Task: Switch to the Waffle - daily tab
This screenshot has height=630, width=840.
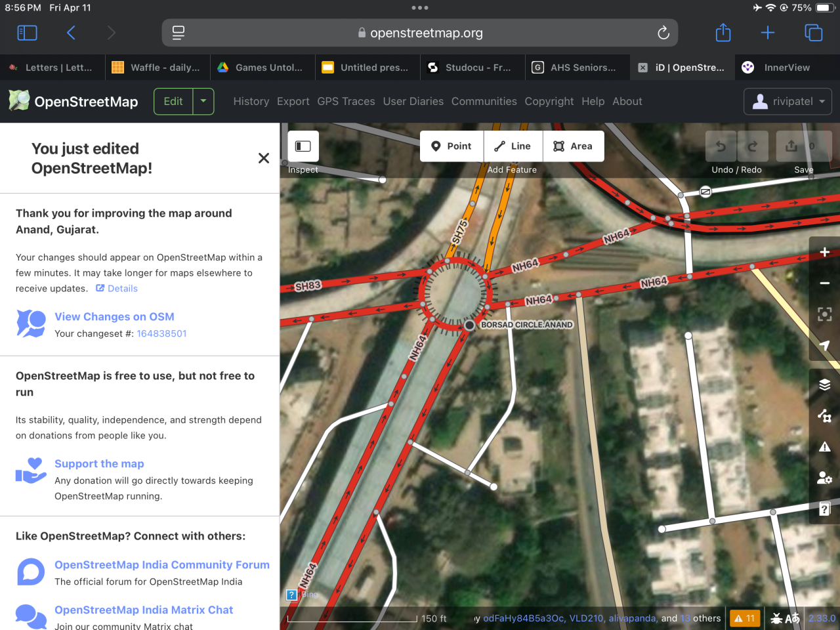Action: [157, 68]
